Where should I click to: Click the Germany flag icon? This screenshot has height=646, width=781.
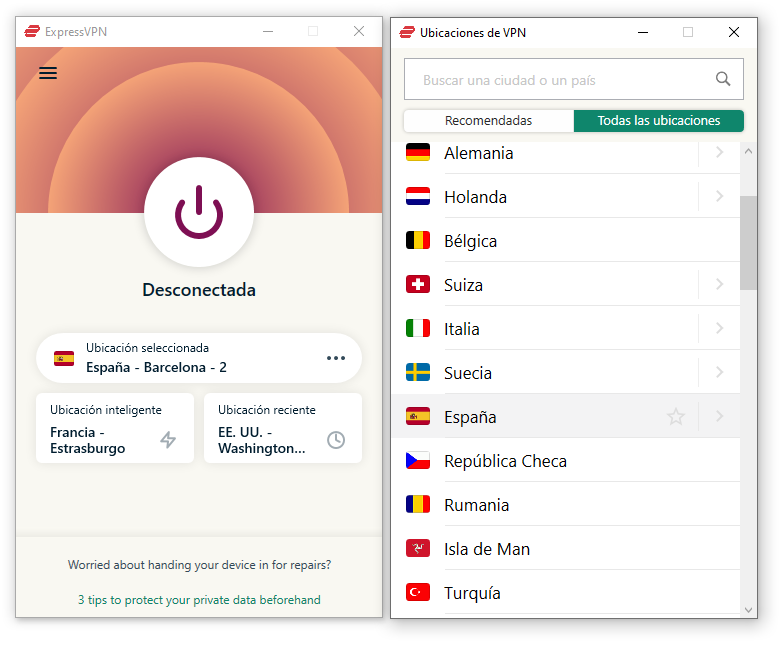(418, 152)
